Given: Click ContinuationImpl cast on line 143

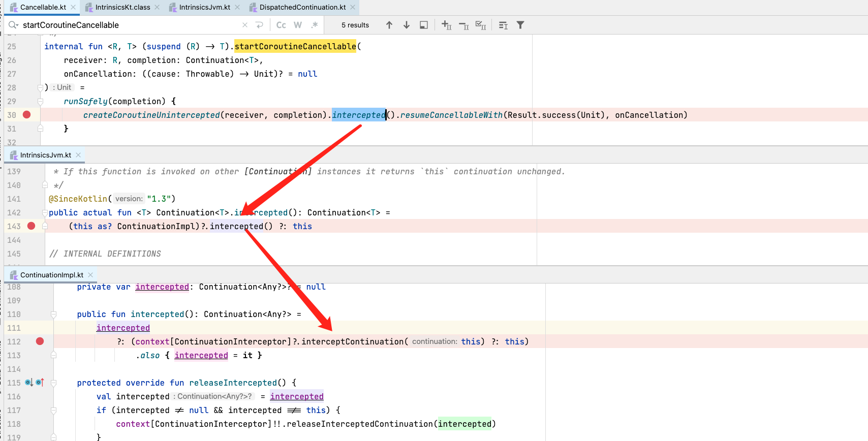Looking at the screenshot, I should click(x=156, y=226).
